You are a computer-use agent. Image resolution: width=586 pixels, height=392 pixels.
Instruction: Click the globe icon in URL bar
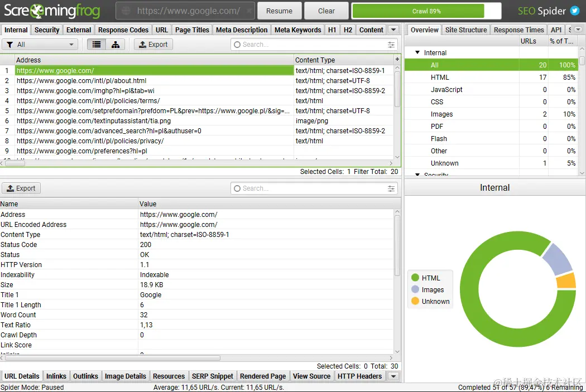point(126,11)
